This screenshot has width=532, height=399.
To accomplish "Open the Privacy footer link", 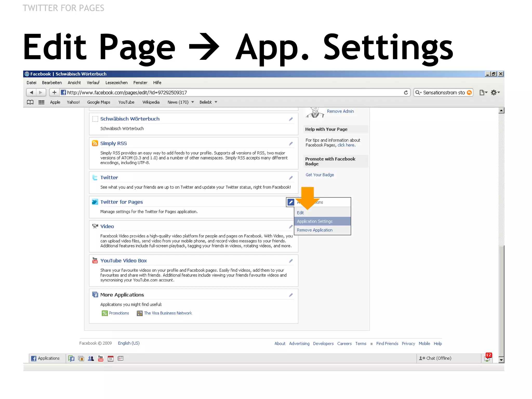I will (x=408, y=344).
